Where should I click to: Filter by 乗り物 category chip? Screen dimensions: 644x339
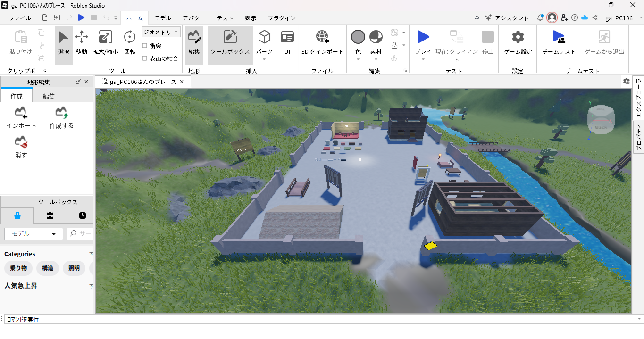pyautogui.click(x=18, y=268)
